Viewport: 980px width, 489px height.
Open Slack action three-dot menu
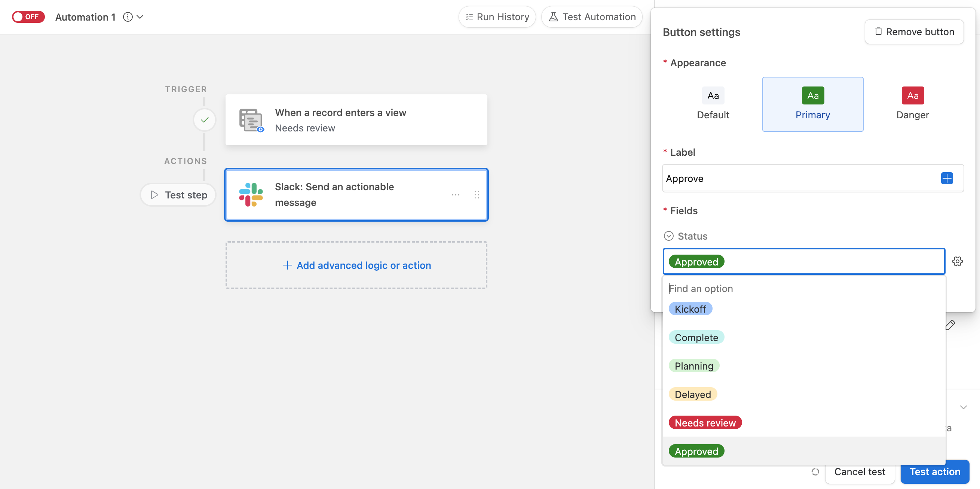pos(455,195)
